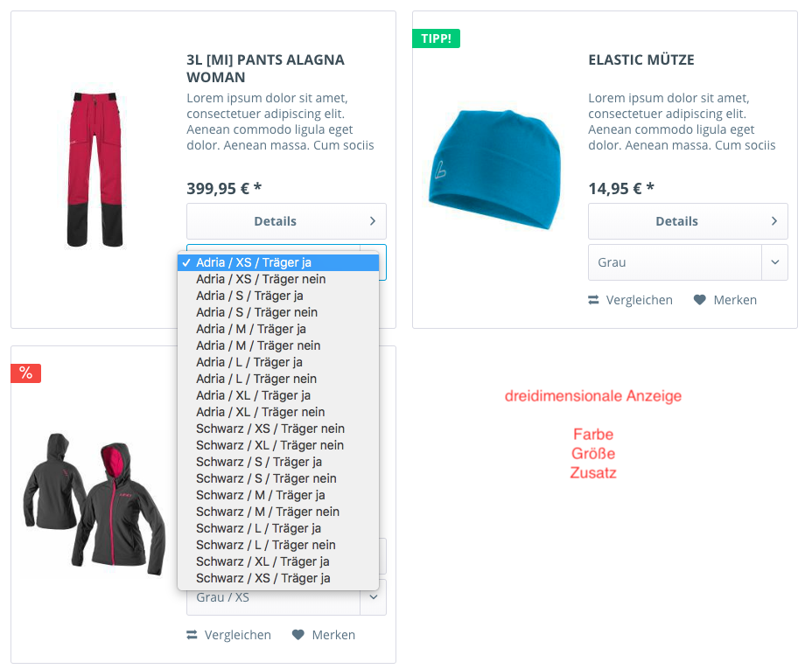Click chevron arrow on the pants' Details button

tap(373, 221)
